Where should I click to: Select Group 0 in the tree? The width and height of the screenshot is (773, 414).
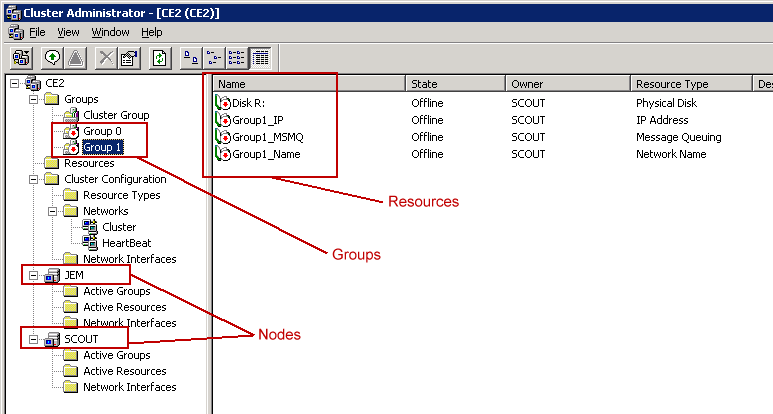pos(101,132)
